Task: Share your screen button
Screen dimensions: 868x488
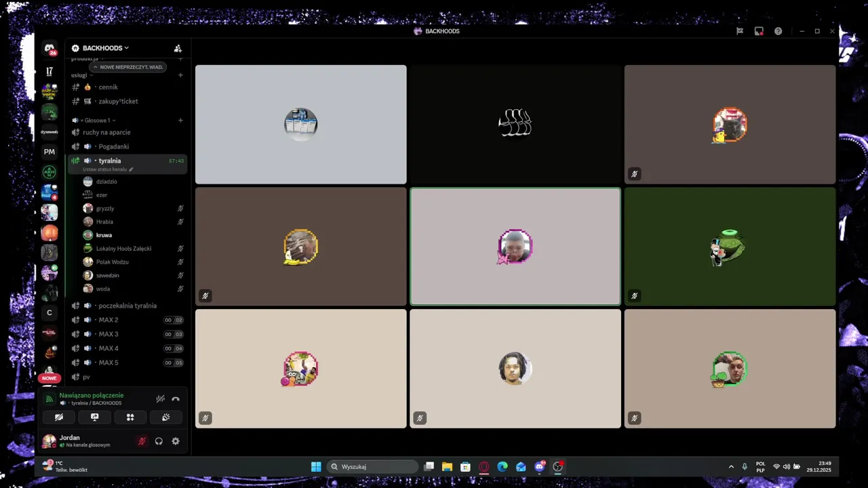Action: pos(94,417)
